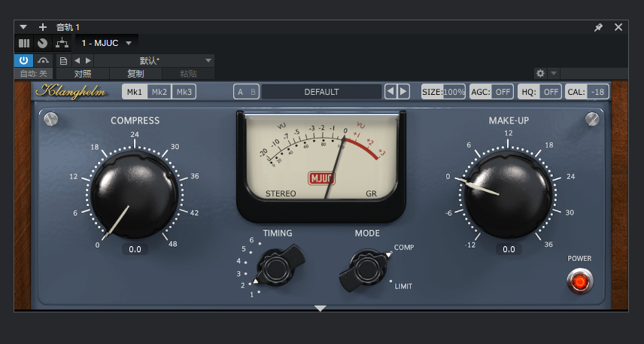Image resolution: width=644 pixels, height=344 pixels.
Task: Click the MJUC badge on meter
Action: point(321,179)
